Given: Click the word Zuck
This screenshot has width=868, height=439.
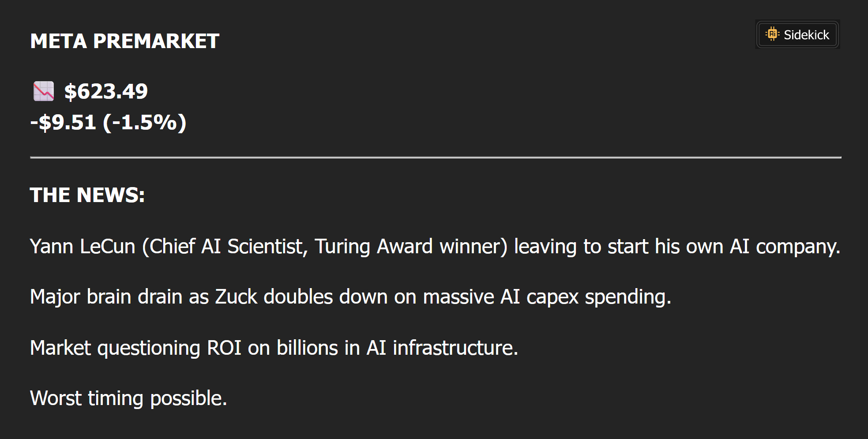Looking at the screenshot, I should [x=236, y=296].
